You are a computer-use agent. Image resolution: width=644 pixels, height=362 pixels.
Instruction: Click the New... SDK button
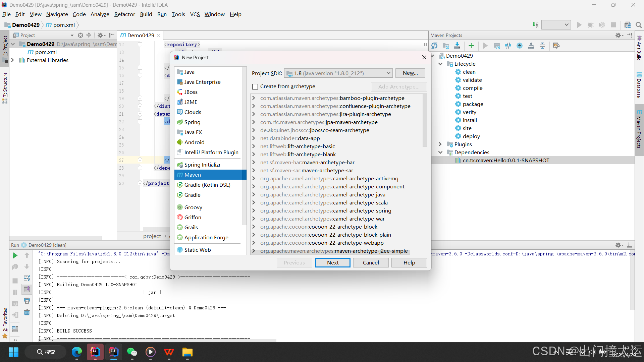pos(410,73)
